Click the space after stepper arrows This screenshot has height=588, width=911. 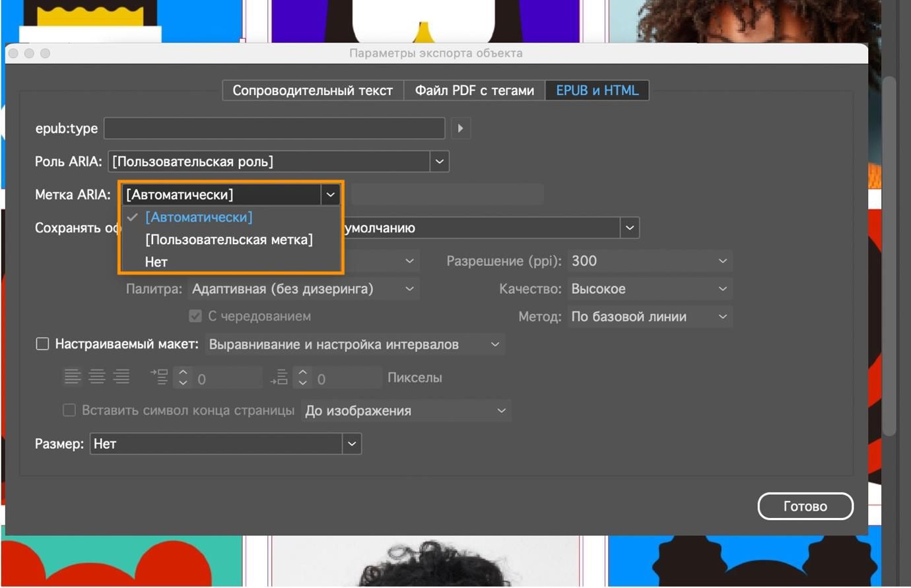click(x=302, y=377)
